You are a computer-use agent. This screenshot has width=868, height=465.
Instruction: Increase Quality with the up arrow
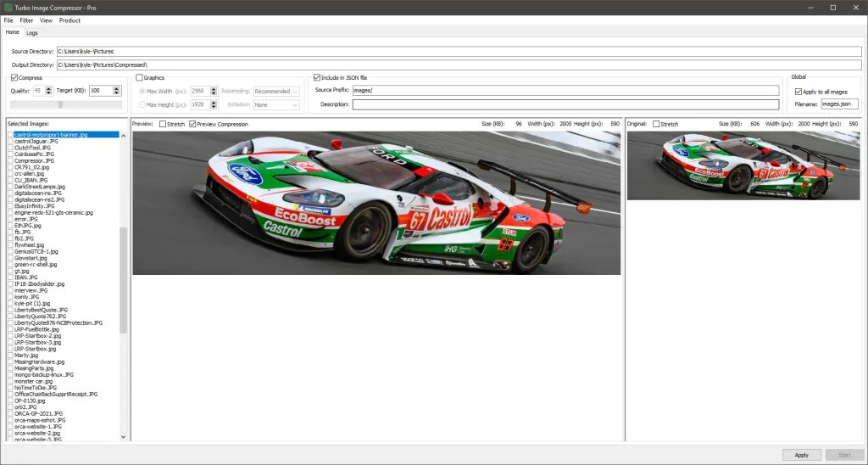48,89
